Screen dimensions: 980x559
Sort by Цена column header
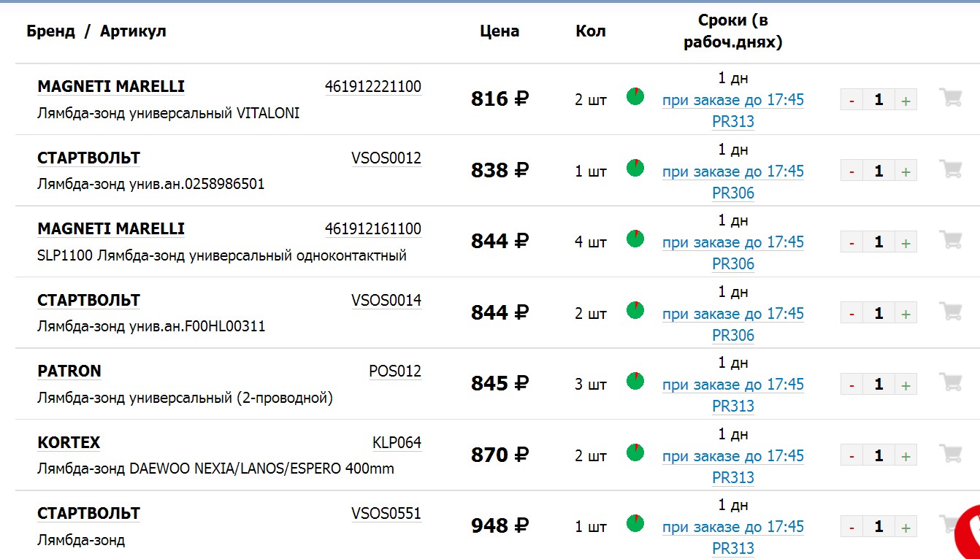pyautogui.click(x=499, y=31)
